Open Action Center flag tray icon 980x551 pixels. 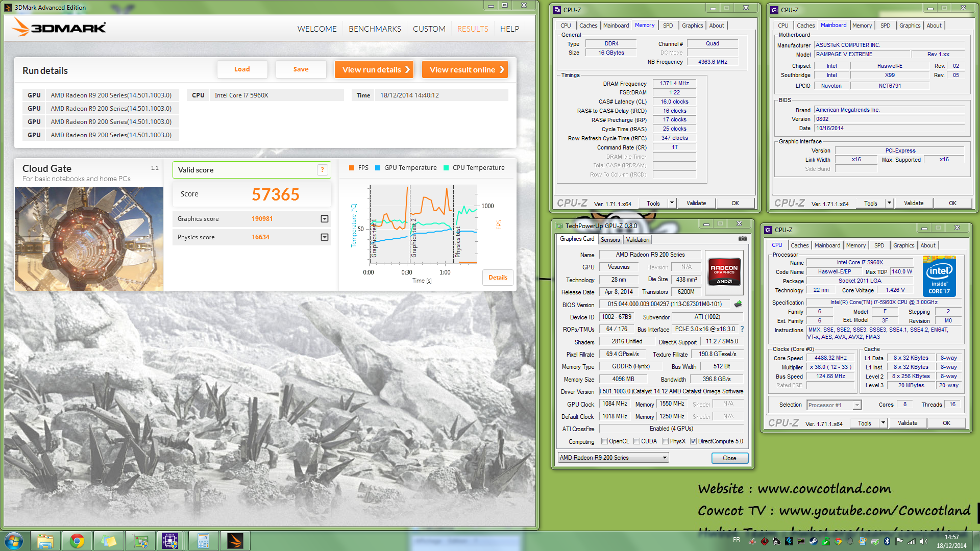[899, 541]
